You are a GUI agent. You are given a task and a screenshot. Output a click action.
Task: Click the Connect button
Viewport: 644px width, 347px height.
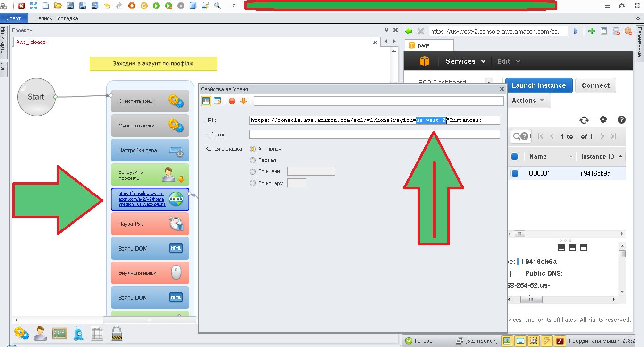pos(595,85)
